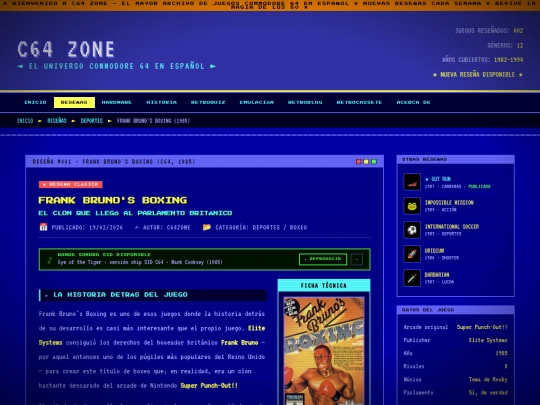This screenshot has height=405, width=540.
Task: Click the small square button next to Reproducir
Action: (x=356, y=259)
